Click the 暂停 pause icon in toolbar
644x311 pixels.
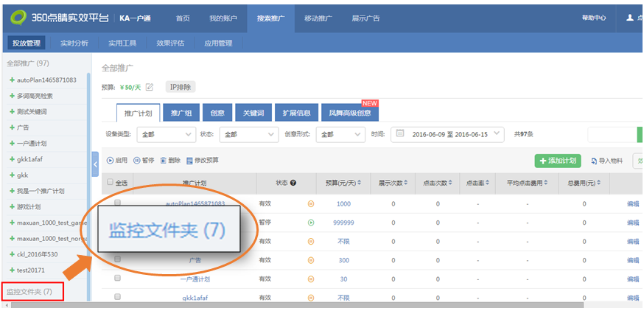pos(137,160)
